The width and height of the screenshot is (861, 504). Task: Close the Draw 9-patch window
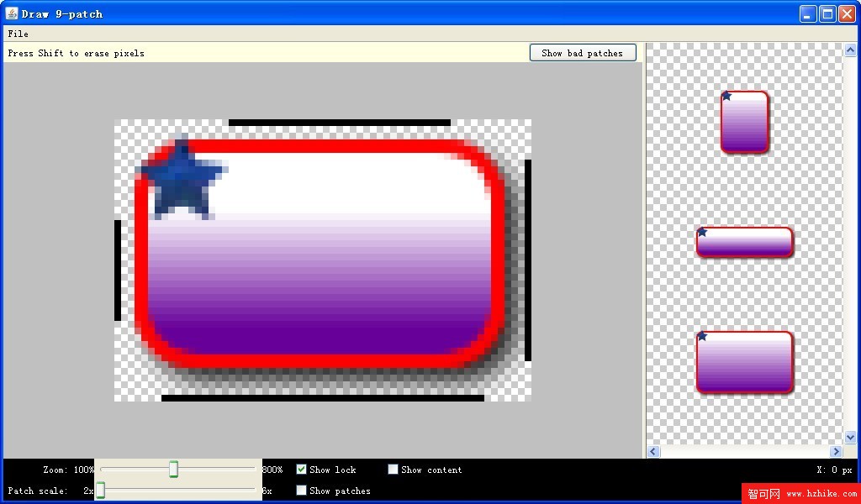(848, 13)
